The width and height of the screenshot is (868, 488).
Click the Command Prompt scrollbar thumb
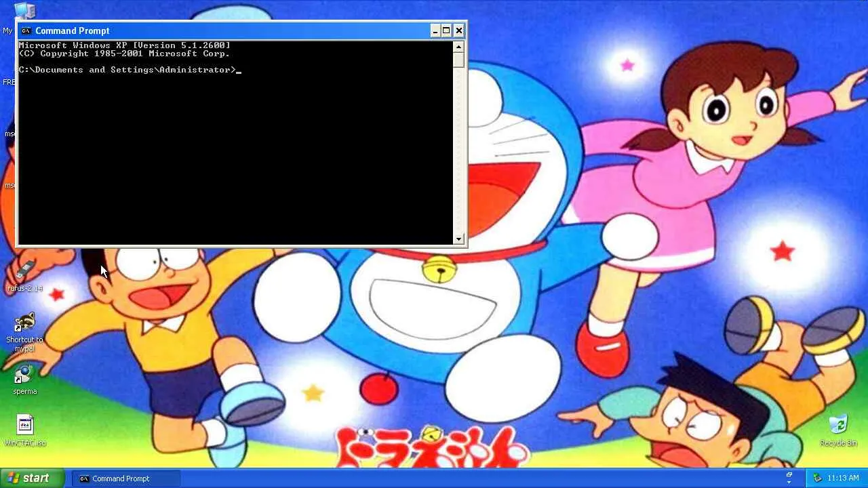[x=458, y=60]
